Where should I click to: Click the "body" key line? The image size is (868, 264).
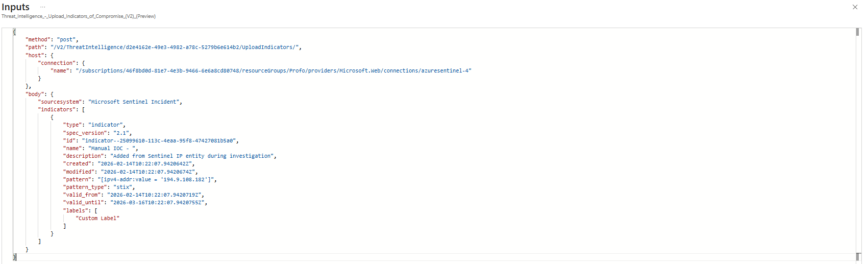[x=35, y=94]
